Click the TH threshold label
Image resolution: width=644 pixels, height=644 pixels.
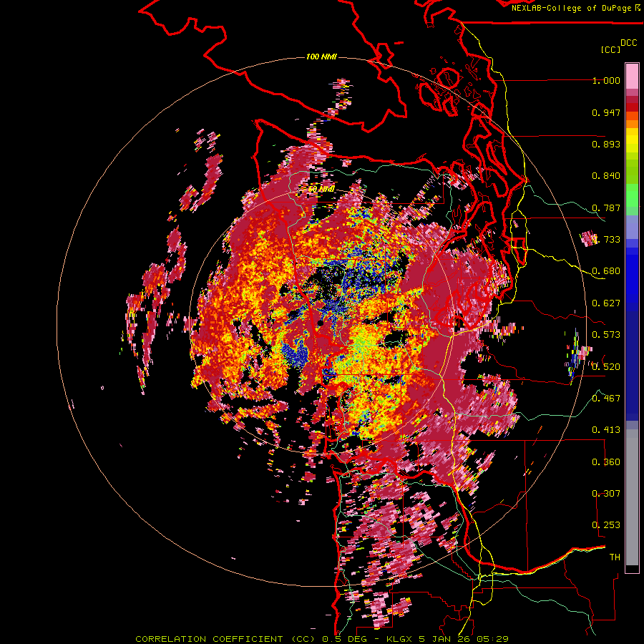pyautogui.click(x=615, y=557)
